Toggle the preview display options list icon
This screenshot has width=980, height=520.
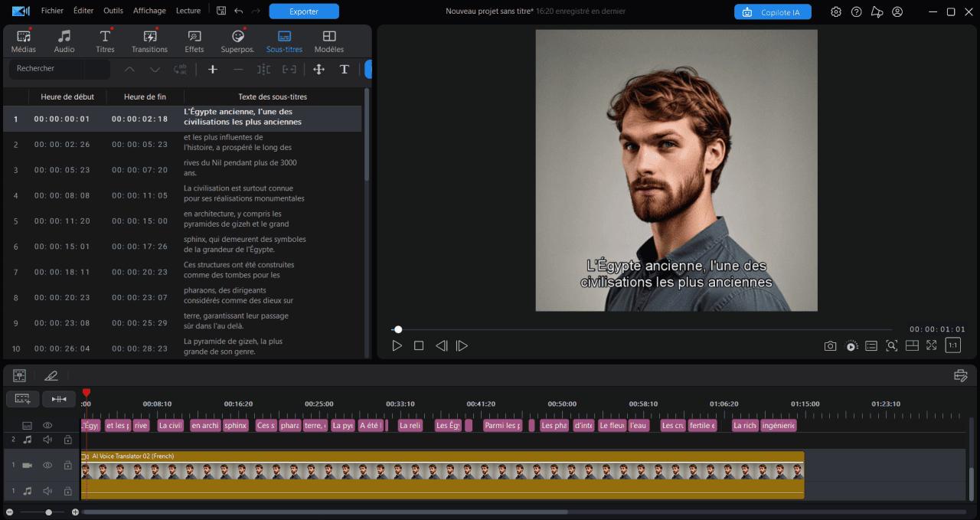871,345
